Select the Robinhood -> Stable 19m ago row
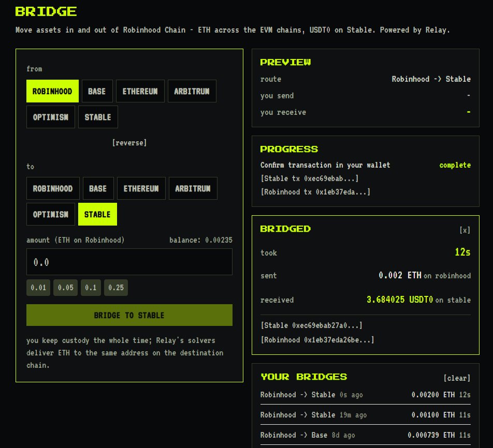 366,415
